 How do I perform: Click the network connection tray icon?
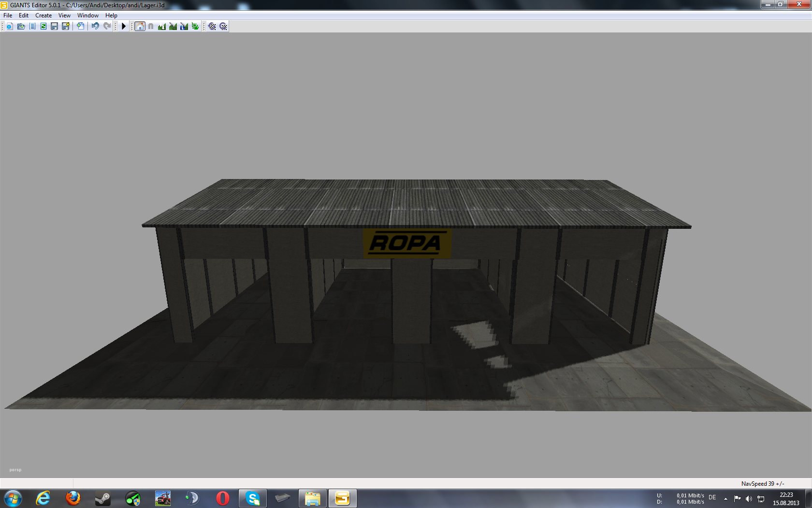click(761, 499)
